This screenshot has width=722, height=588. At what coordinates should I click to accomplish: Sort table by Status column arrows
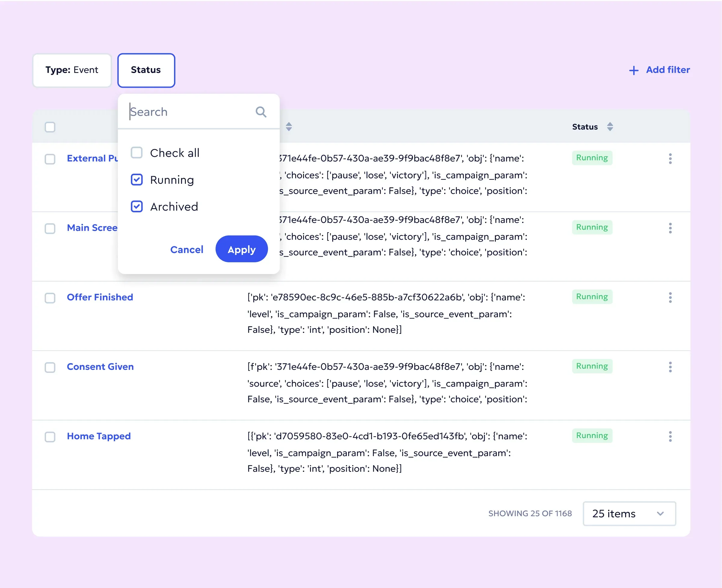pyautogui.click(x=610, y=127)
